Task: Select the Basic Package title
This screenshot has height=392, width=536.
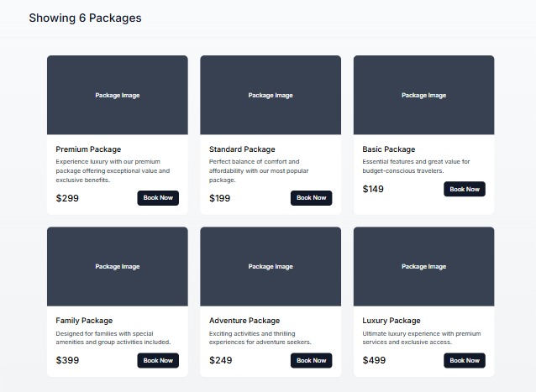Action: 389,149
